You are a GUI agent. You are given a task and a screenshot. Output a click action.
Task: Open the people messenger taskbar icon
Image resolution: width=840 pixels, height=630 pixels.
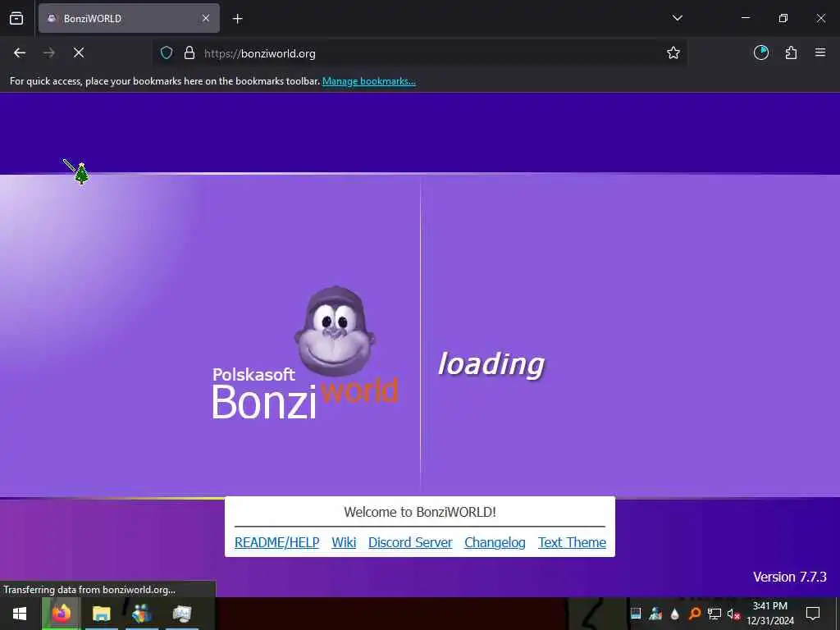142,614
